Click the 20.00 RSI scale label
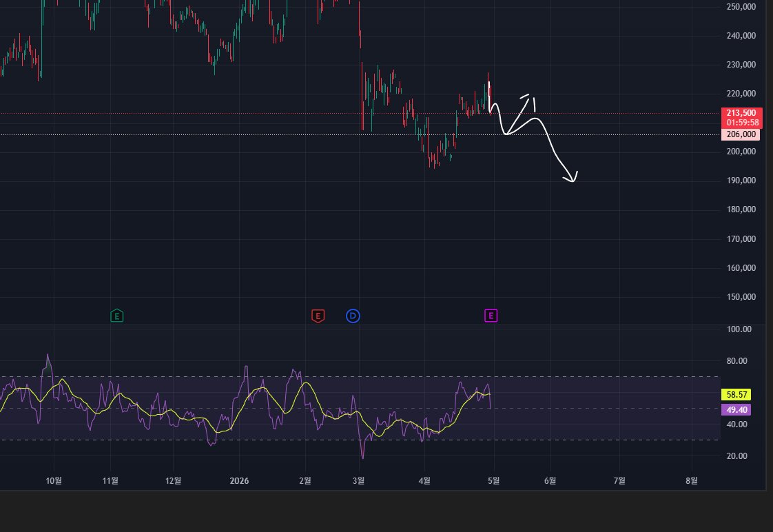The image size is (773, 532). coord(736,456)
